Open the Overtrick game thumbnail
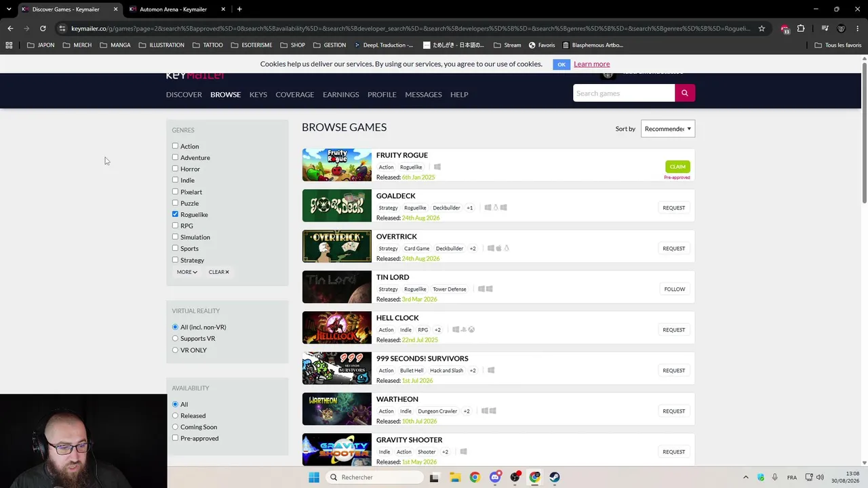The height and width of the screenshot is (488, 868). coord(337,246)
